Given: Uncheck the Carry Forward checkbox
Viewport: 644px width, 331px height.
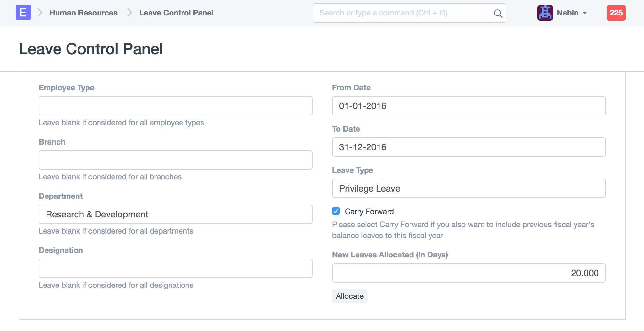Looking at the screenshot, I should [336, 211].
